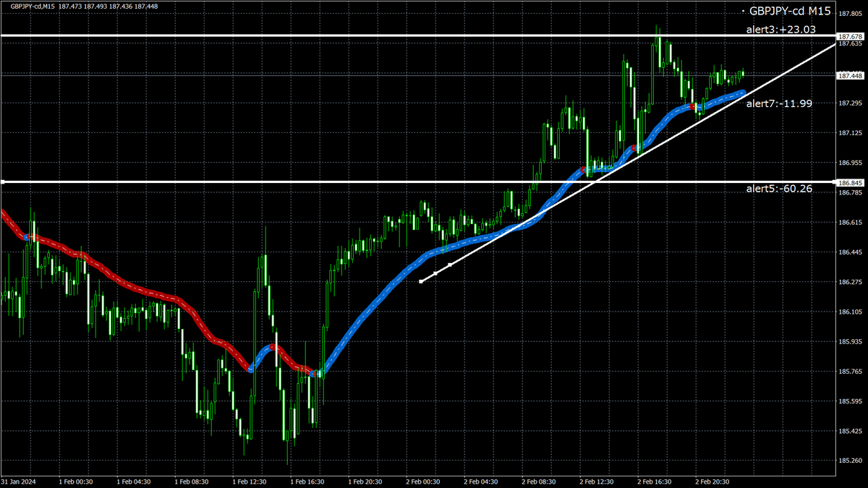Screen dimensions: 868x488
Task: Click the 2 Feb 04:30 time label
Action: coord(480,481)
